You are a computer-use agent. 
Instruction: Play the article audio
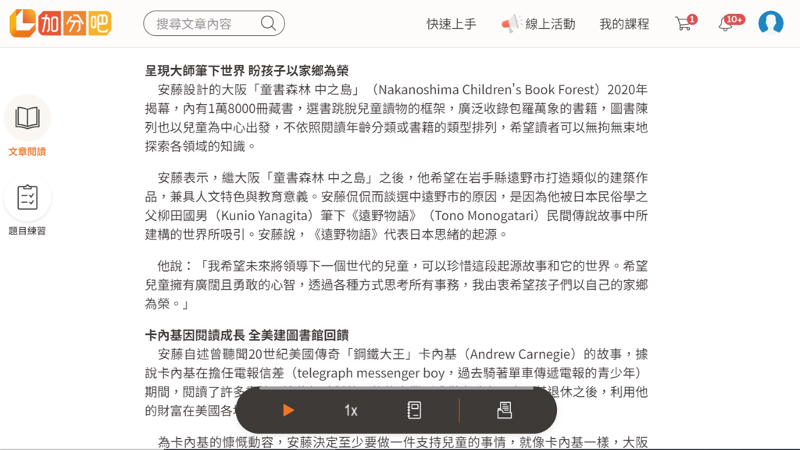tap(288, 410)
